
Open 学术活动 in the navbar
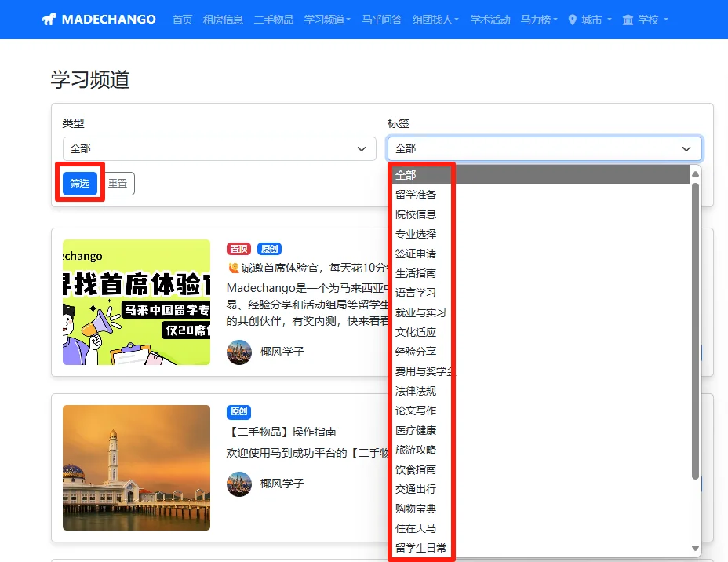(490, 20)
